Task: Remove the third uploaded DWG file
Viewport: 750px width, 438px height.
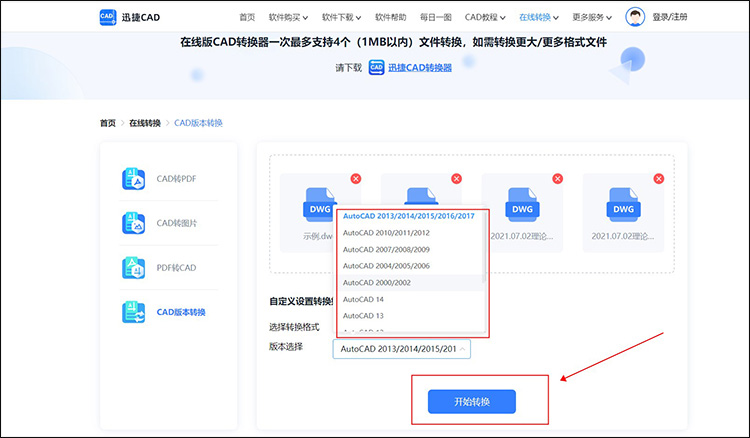Action: coord(558,178)
